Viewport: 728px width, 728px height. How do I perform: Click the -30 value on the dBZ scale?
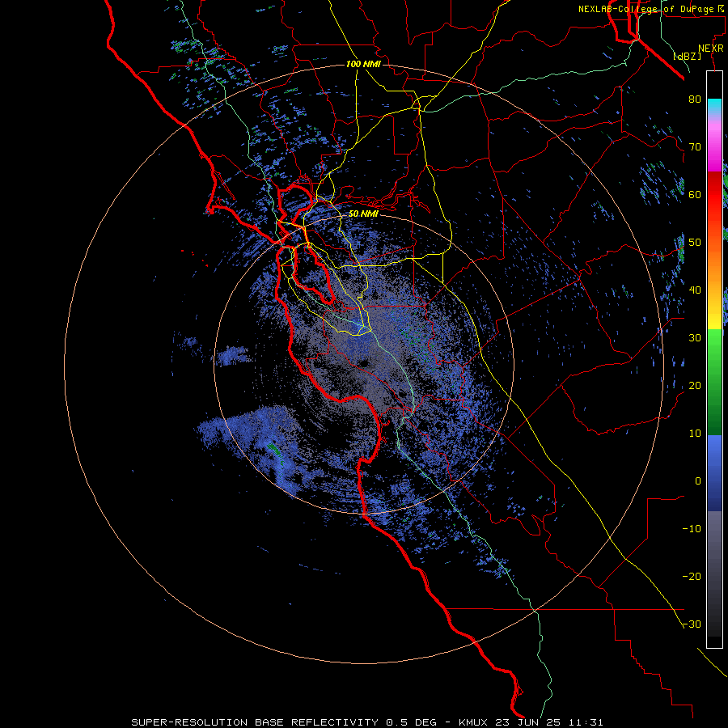click(x=692, y=624)
